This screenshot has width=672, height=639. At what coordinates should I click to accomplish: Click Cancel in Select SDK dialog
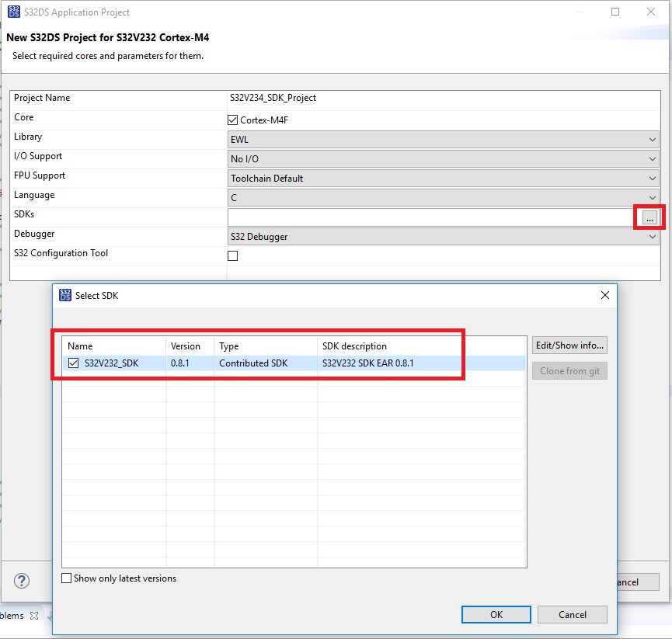572,615
